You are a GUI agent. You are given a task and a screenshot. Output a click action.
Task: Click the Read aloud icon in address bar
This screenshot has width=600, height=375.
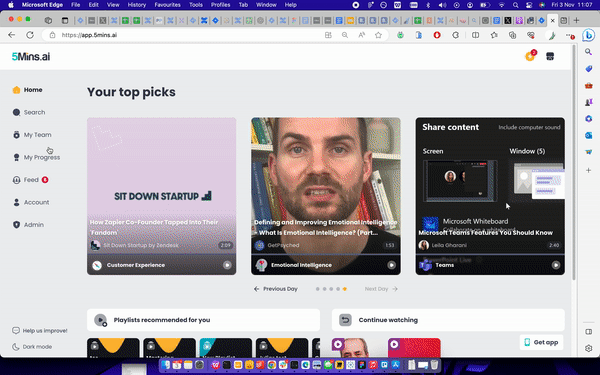362,35
